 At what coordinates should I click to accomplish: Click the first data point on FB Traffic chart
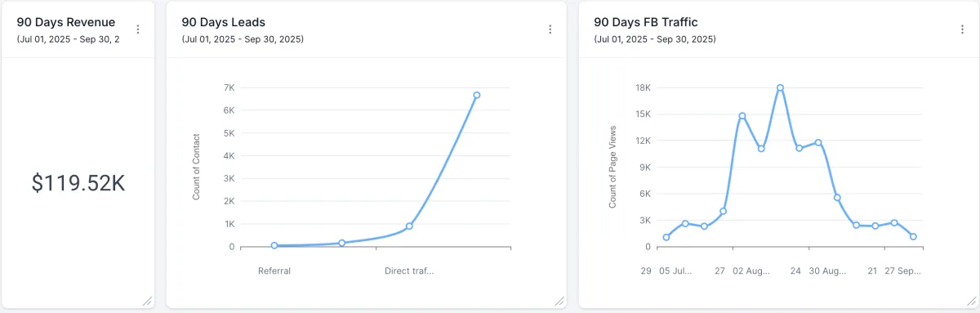[666, 237]
